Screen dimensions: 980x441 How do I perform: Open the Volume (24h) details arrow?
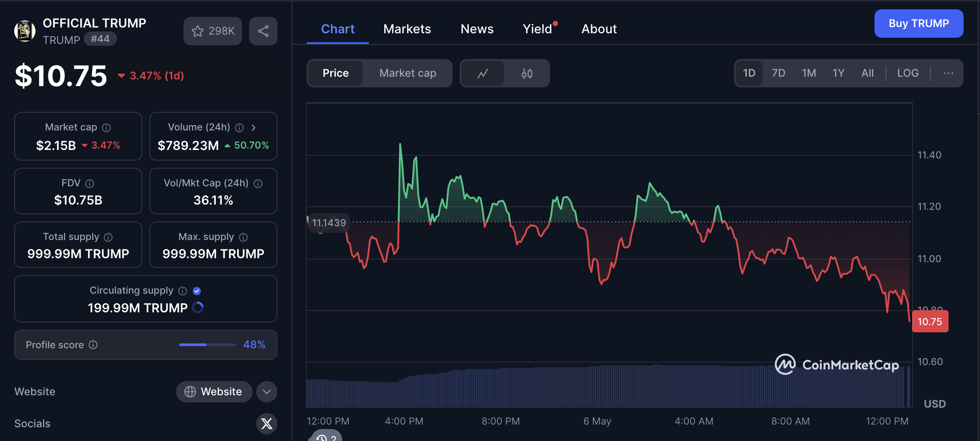254,128
